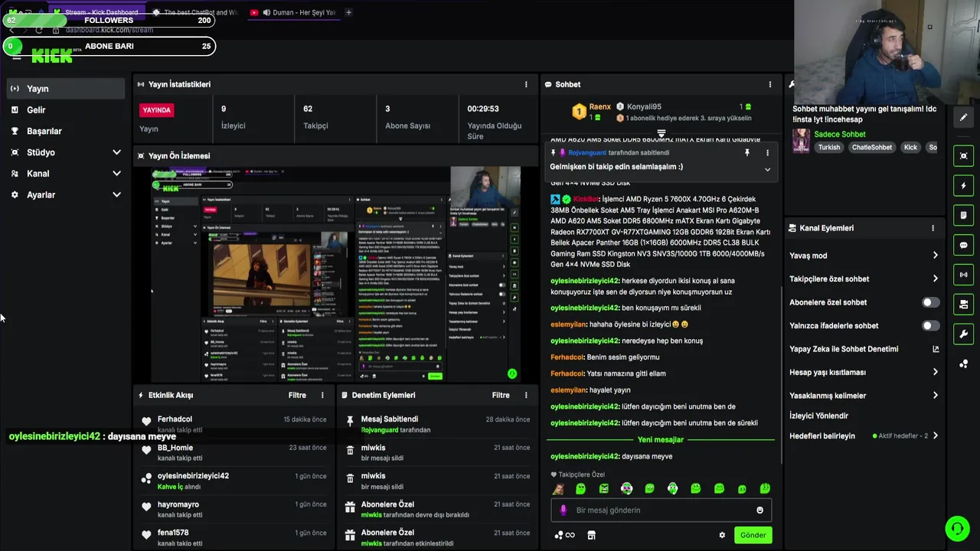980x551 pixels.
Task: Click the dashboard.kick.com address bar
Action: click(x=109, y=30)
